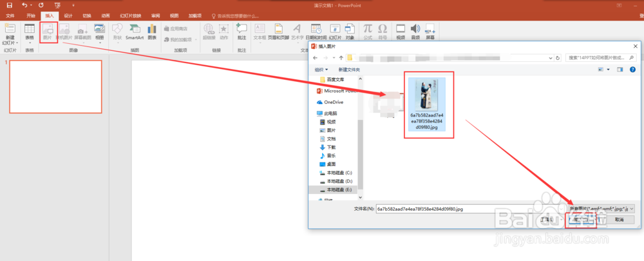Expand the view options dropdown arrow

pos(609,70)
